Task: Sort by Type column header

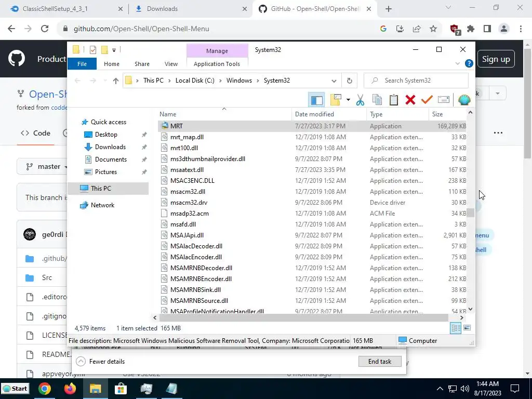Action: [x=397, y=114]
